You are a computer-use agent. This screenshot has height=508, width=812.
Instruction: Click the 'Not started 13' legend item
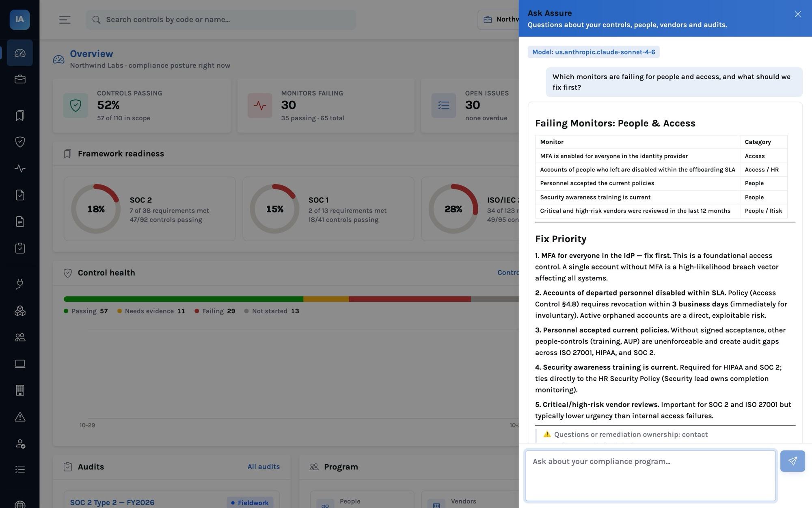[271, 311]
